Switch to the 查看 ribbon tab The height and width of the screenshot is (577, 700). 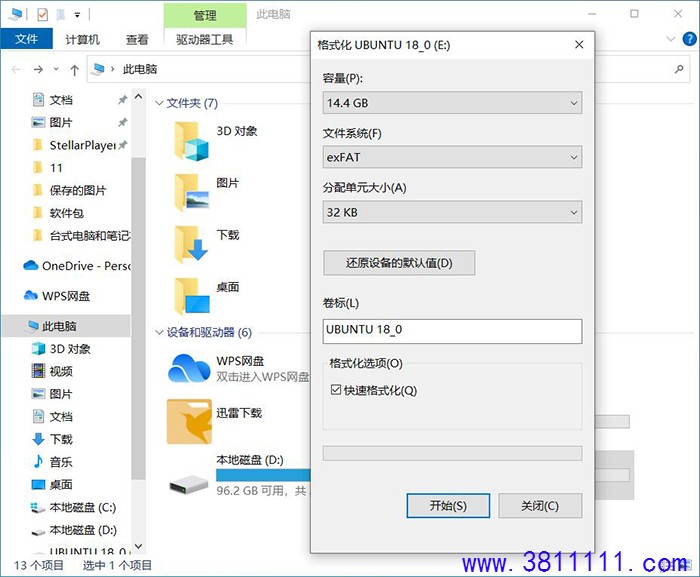point(137,40)
